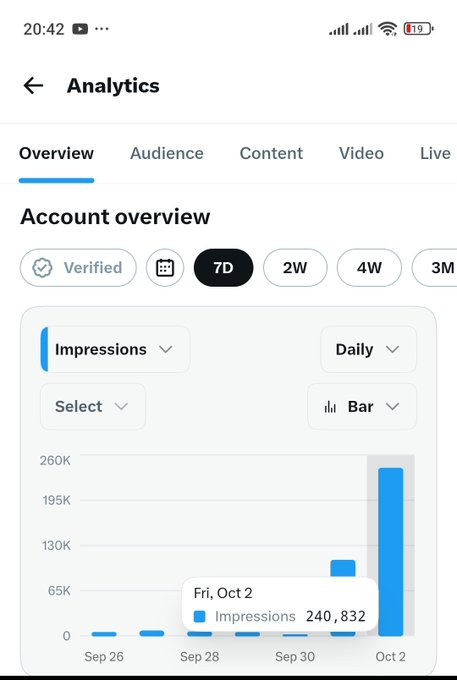
Task: Expand the Daily interval dropdown
Action: pyautogui.click(x=368, y=349)
